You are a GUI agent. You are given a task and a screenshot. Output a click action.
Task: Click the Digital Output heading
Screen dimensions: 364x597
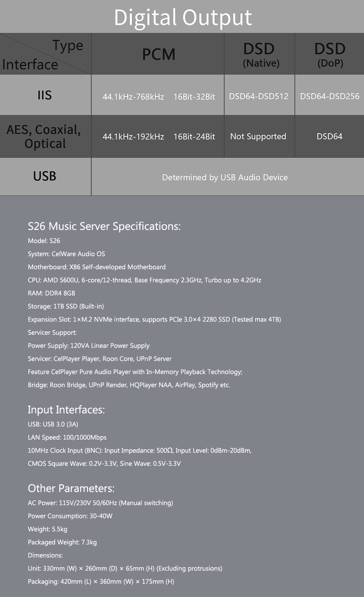[x=183, y=17]
